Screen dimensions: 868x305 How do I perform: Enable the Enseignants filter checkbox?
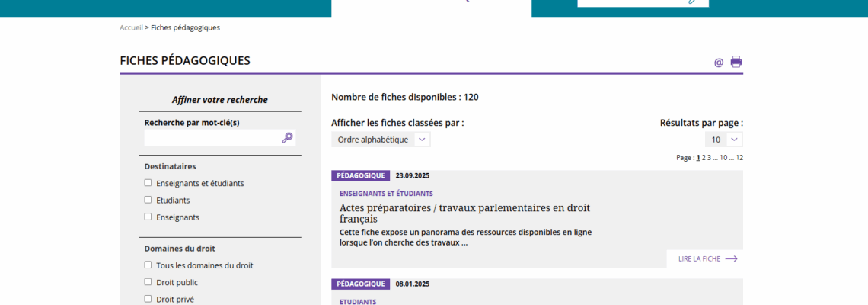click(148, 217)
